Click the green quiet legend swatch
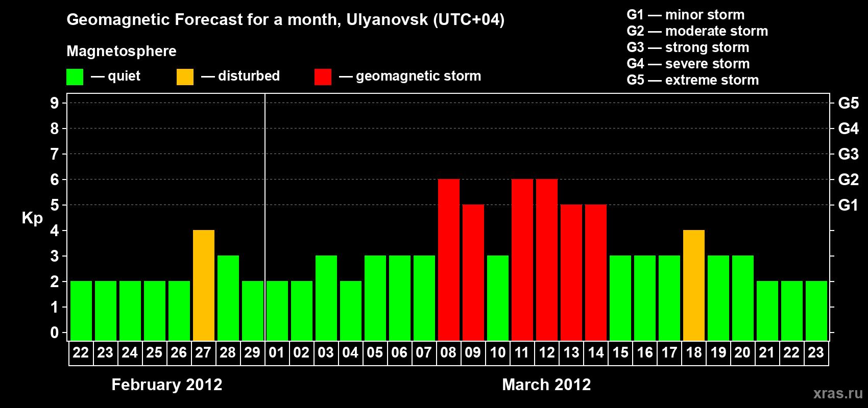 click(75, 77)
